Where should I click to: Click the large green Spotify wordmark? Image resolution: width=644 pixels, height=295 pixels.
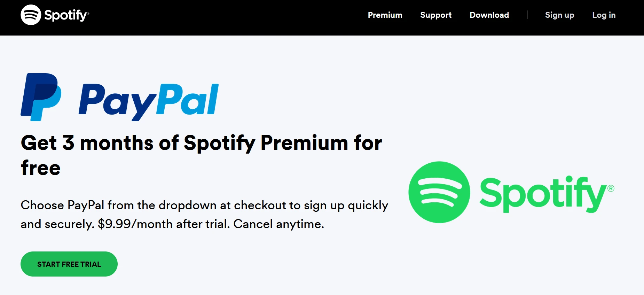click(543, 194)
